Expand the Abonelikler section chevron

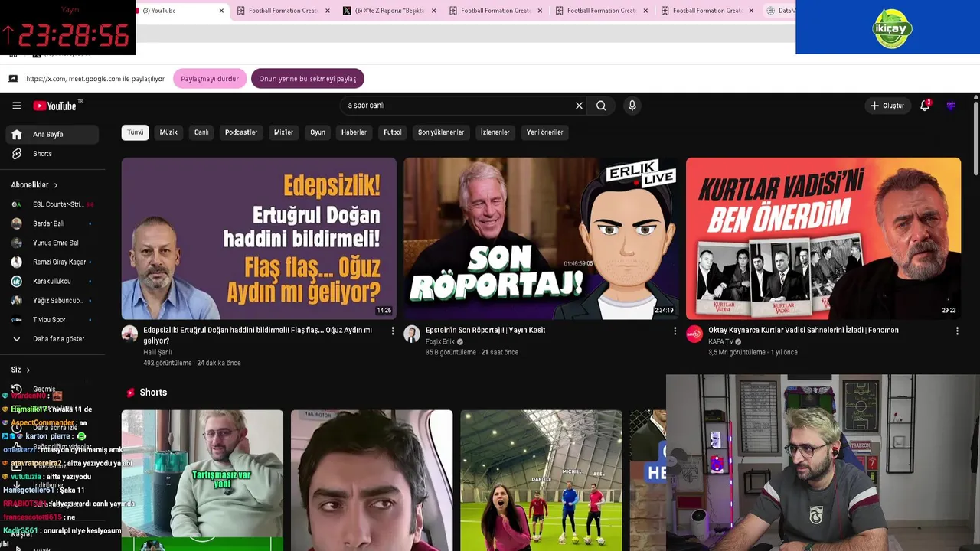click(x=55, y=185)
